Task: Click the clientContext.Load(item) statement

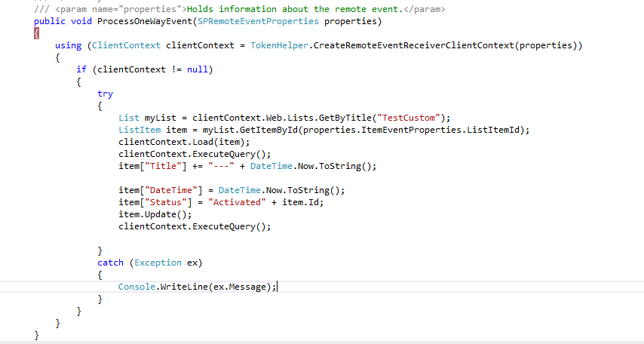Action: 183,142
